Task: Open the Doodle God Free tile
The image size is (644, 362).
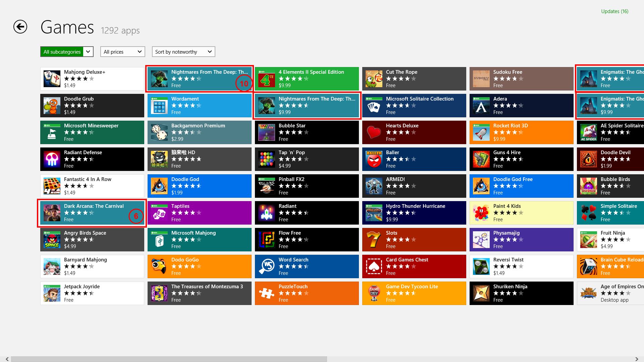Action: pyautogui.click(x=522, y=186)
